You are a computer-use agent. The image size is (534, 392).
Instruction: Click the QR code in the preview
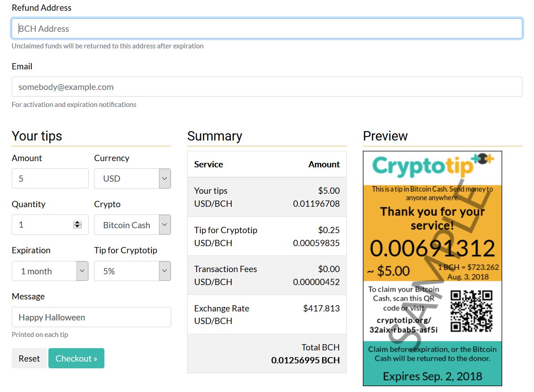click(471, 311)
